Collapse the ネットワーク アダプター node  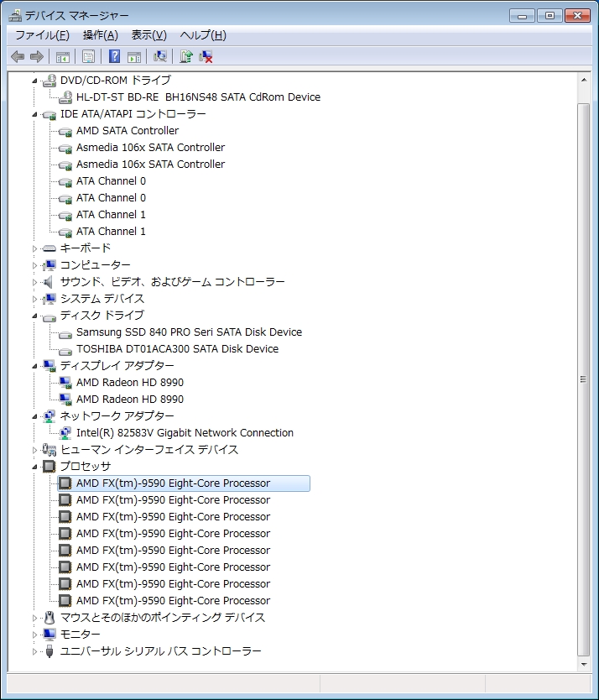point(34,417)
